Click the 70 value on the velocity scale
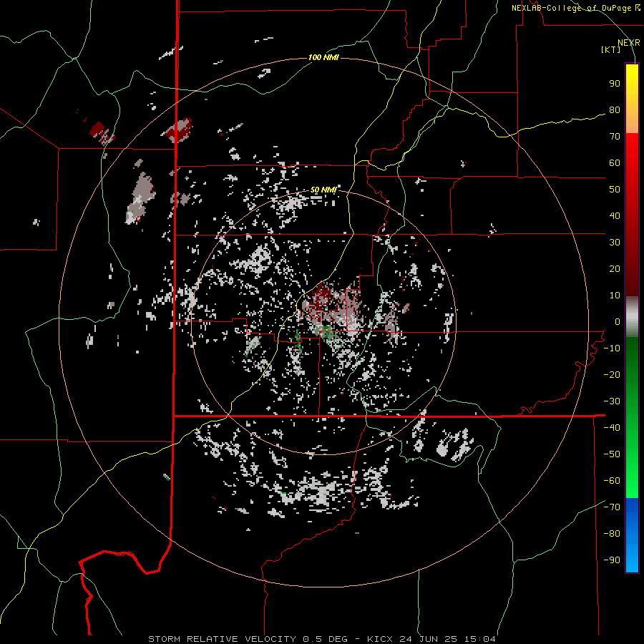Viewport: 644px width, 644px height. coord(615,137)
